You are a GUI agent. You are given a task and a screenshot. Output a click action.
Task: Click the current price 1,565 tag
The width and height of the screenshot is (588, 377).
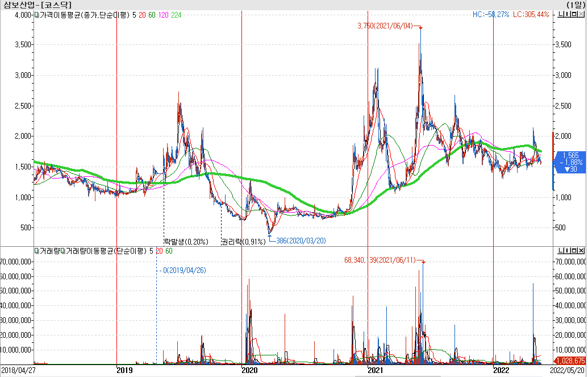coord(570,162)
